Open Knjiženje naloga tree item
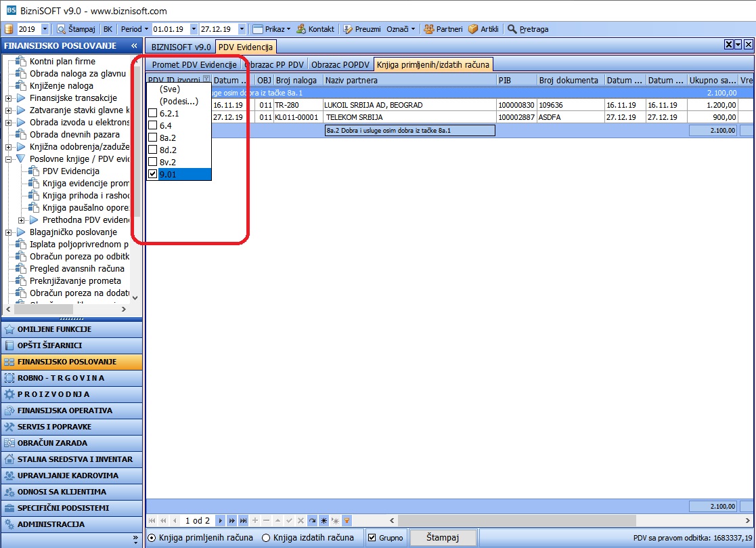The image size is (756, 548). tap(61, 86)
